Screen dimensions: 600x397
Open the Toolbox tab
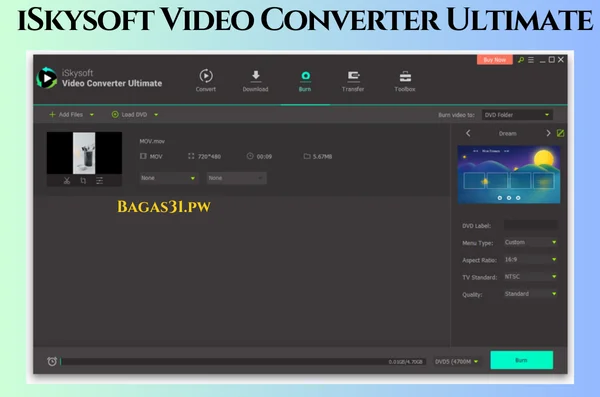pyautogui.click(x=405, y=81)
